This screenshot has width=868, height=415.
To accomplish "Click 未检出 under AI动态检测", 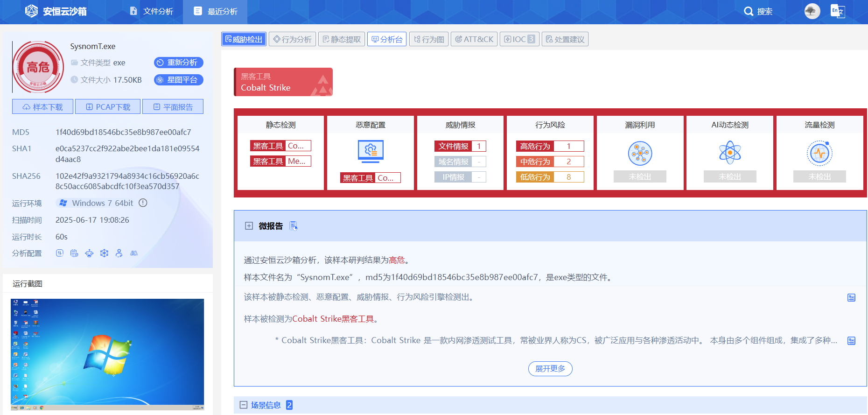I will 730,176.
